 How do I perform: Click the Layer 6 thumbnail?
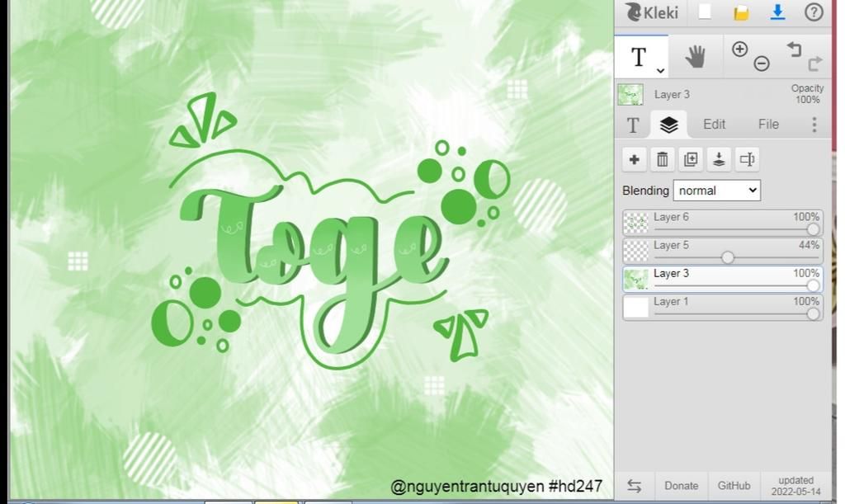pos(636,223)
